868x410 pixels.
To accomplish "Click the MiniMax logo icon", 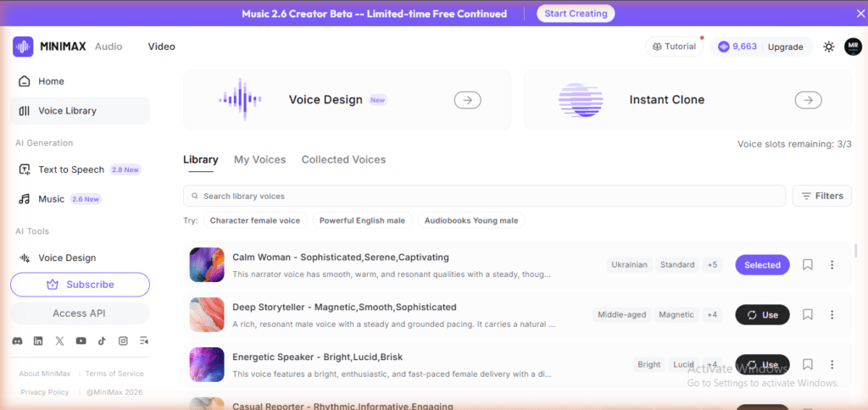I will (x=23, y=47).
